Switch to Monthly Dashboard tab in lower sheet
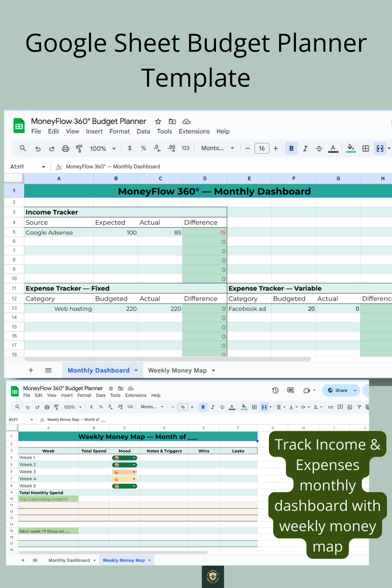 69,560
